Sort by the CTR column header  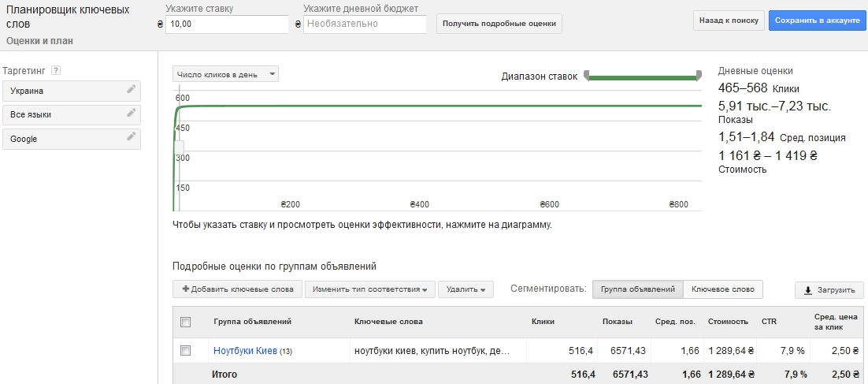tap(769, 322)
